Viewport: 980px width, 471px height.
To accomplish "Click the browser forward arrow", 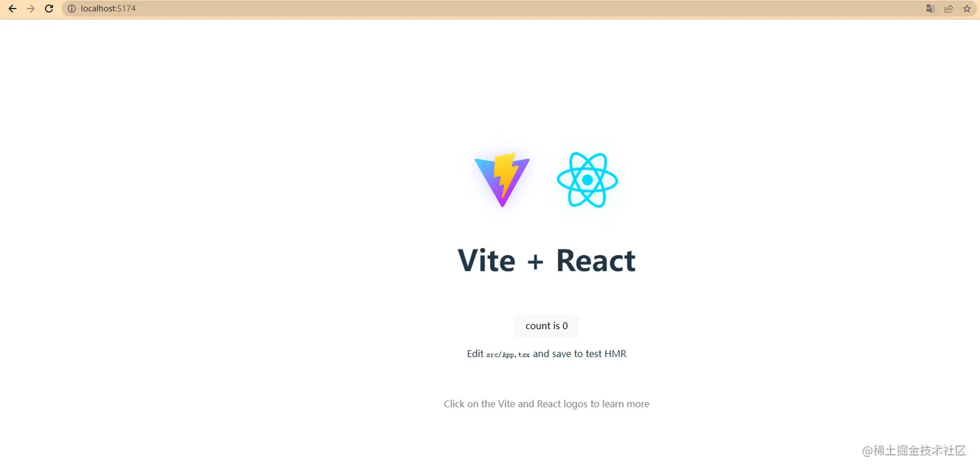I will click(x=30, y=9).
